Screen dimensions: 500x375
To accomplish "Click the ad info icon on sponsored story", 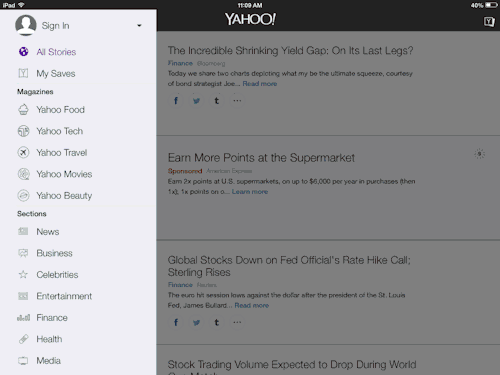I will pos(479,154).
